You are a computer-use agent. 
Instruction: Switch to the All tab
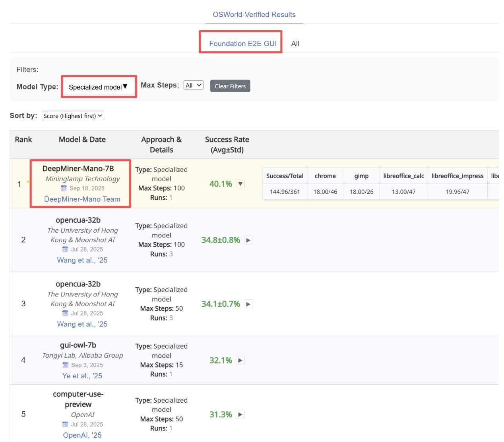(295, 44)
